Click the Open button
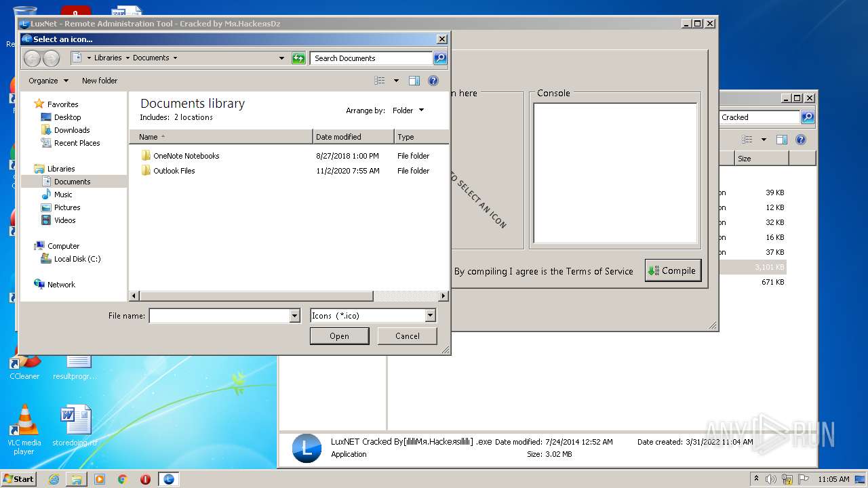The image size is (868, 488). pyautogui.click(x=339, y=336)
